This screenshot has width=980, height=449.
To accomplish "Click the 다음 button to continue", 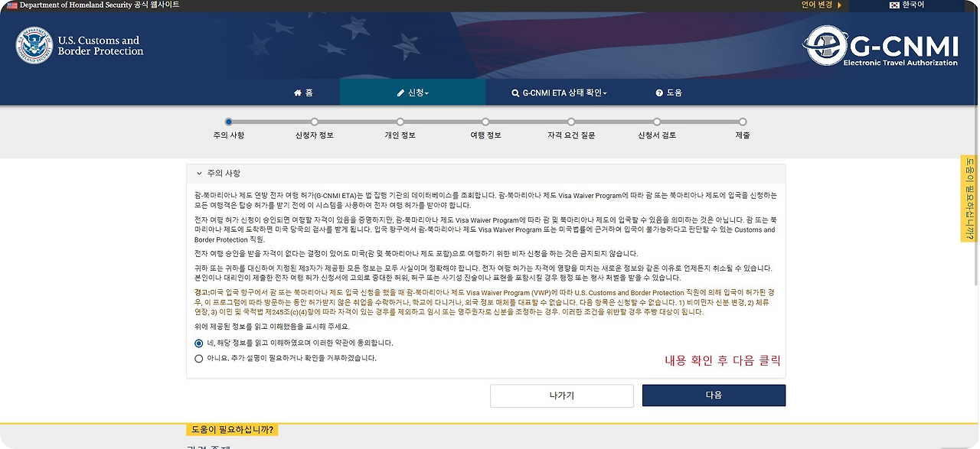I will pyautogui.click(x=713, y=395).
